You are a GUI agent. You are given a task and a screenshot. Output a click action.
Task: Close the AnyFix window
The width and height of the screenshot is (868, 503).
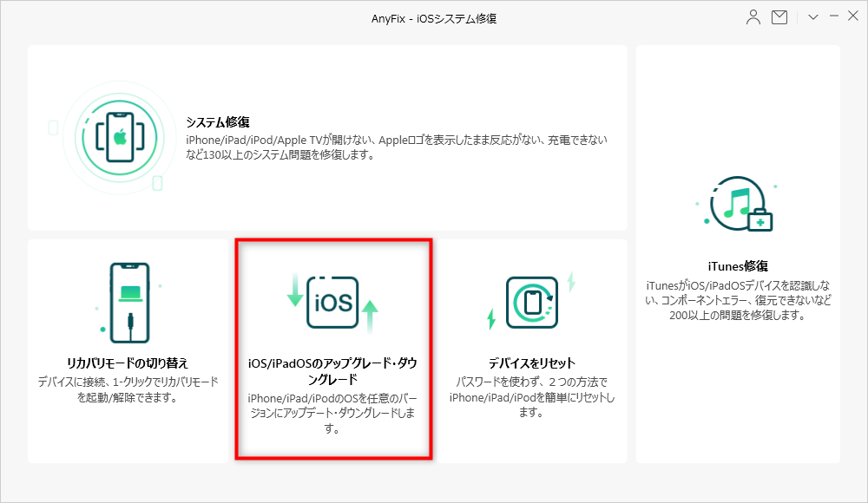(x=853, y=16)
